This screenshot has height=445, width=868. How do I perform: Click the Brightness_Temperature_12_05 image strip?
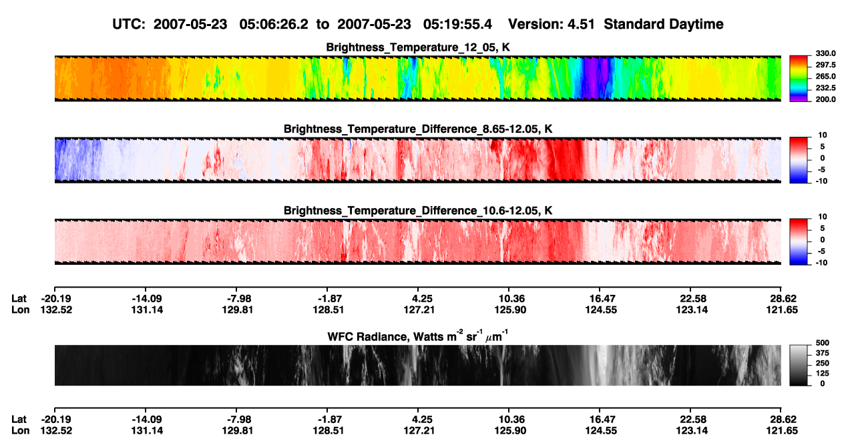pyautogui.click(x=418, y=79)
